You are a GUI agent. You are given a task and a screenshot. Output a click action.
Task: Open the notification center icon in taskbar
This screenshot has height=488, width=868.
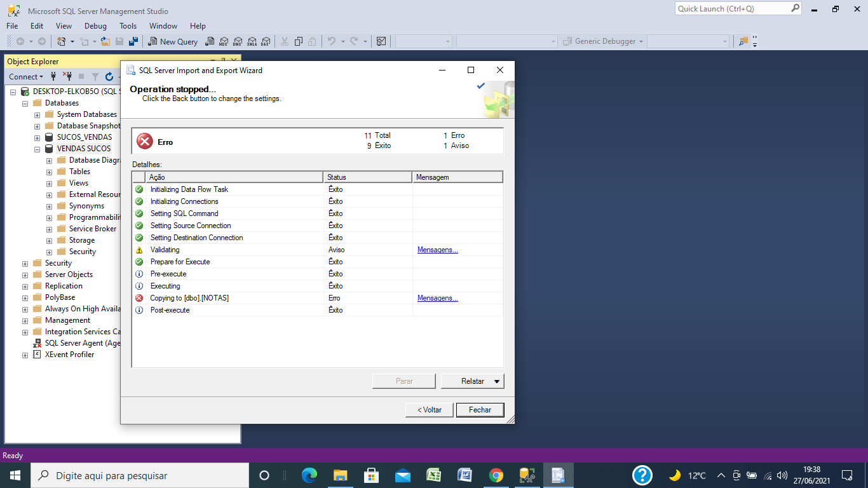coord(846,475)
